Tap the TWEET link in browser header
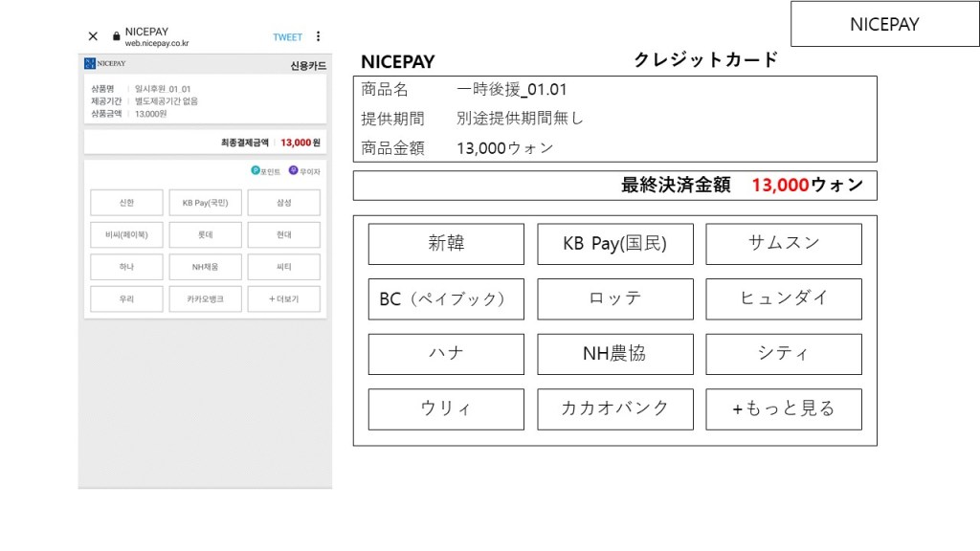 287,37
